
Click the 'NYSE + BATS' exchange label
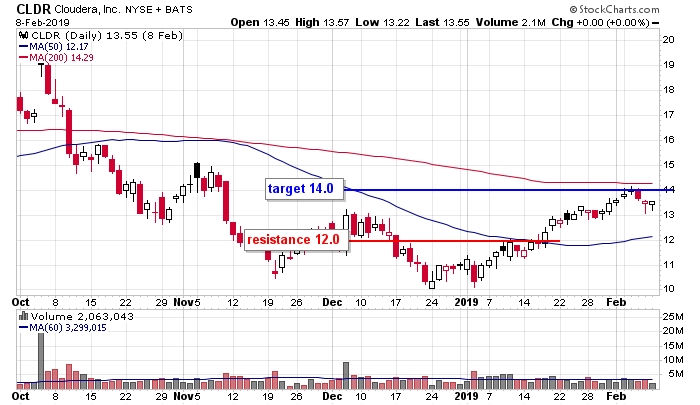tap(159, 9)
